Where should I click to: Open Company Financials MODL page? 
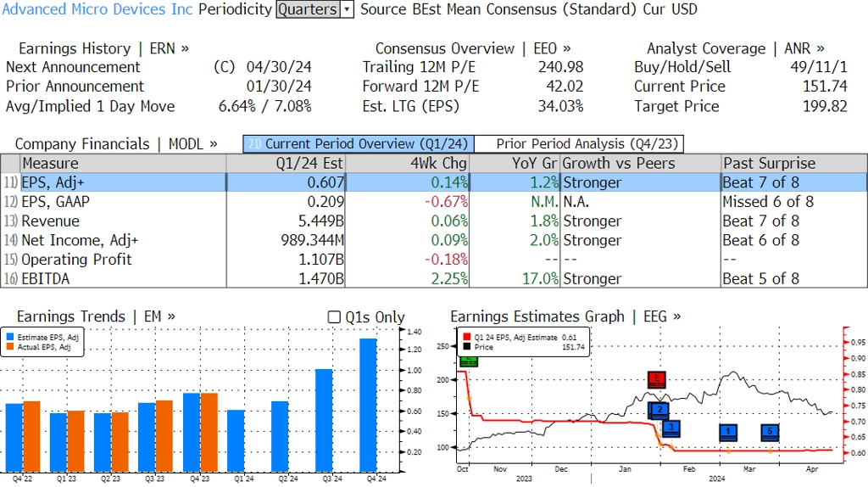pyautogui.click(x=115, y=144)
